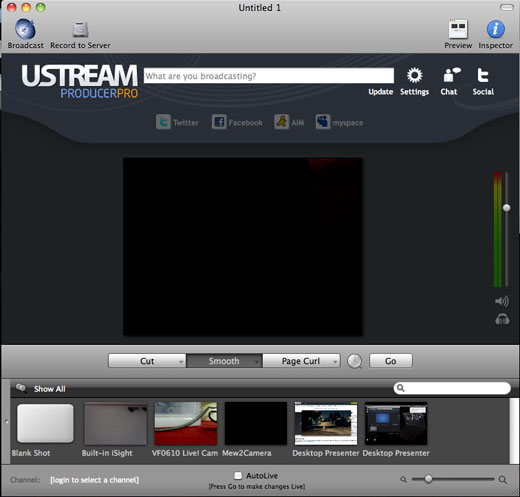Open the Preview window icon

(458, 29)
